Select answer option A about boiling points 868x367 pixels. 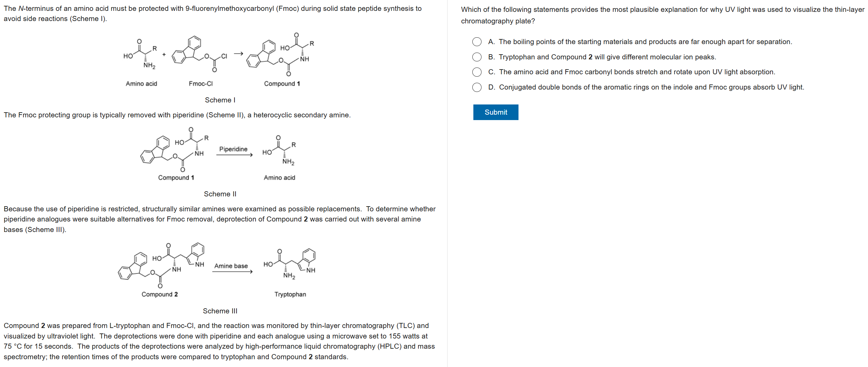477,42
